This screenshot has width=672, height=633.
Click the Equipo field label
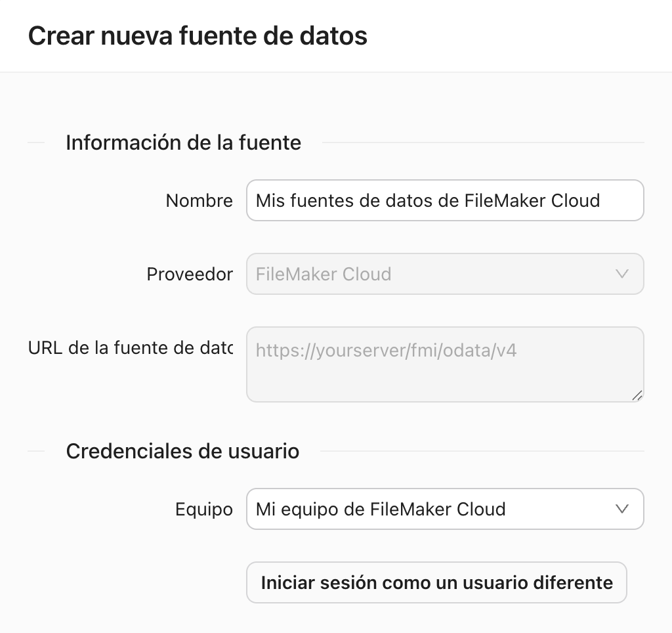click(x=204, y=509)
